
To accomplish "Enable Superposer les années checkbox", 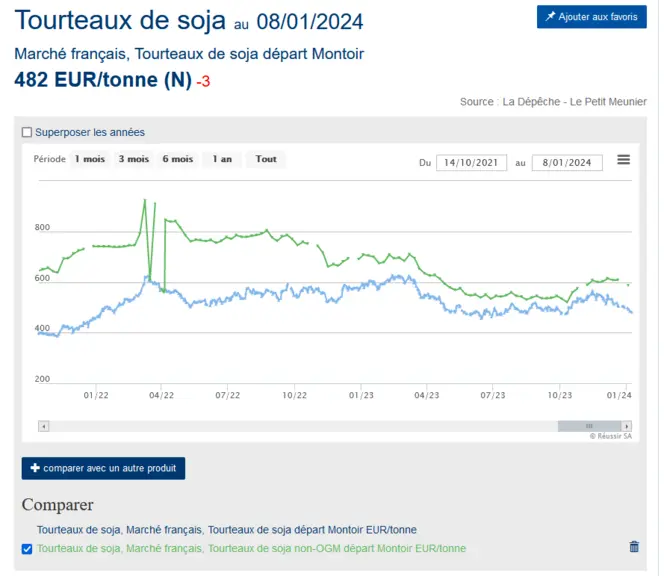I will click(27, 132).
